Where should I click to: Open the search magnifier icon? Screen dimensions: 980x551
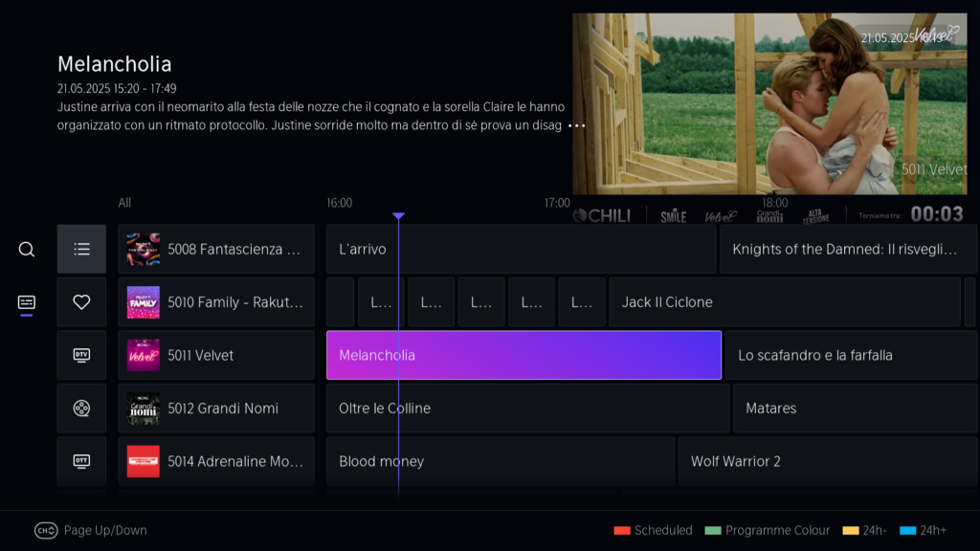(27, 250)
